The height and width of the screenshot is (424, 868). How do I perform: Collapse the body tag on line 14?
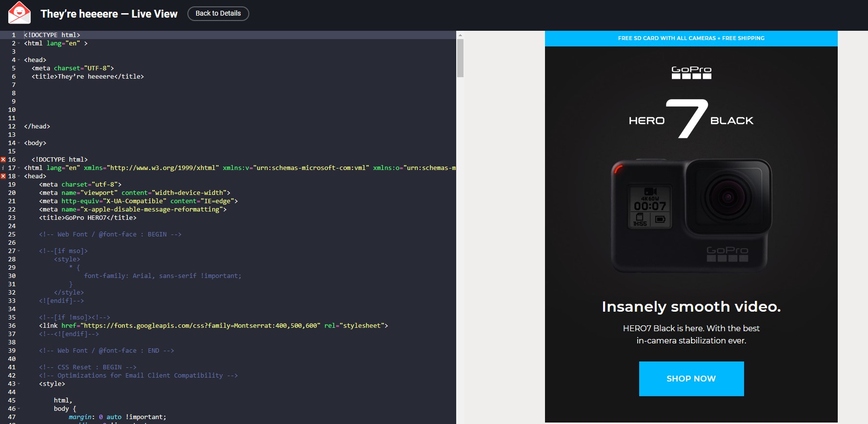coord(19,143)
